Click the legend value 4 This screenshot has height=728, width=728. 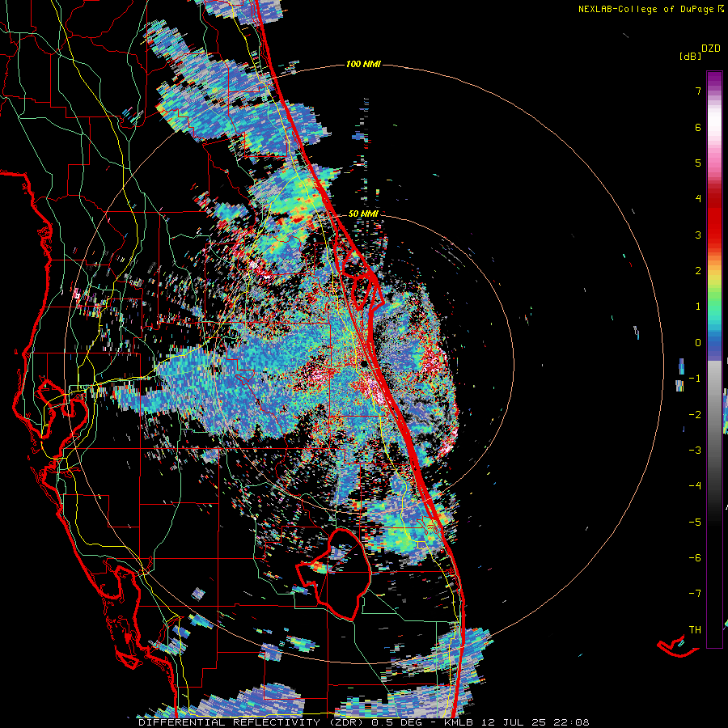(x=698, y=199)
